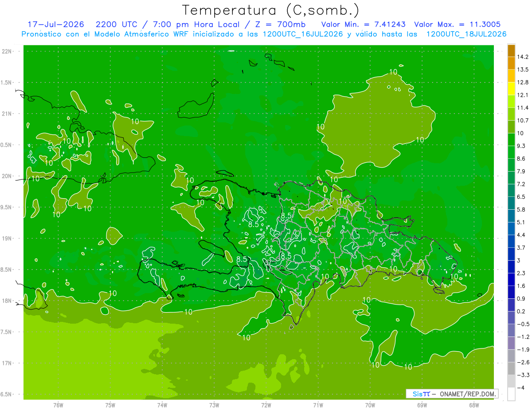Click the "72W" longitude label
The width and height of the screenshot is (532, 411).
click(x=266, y=405)
